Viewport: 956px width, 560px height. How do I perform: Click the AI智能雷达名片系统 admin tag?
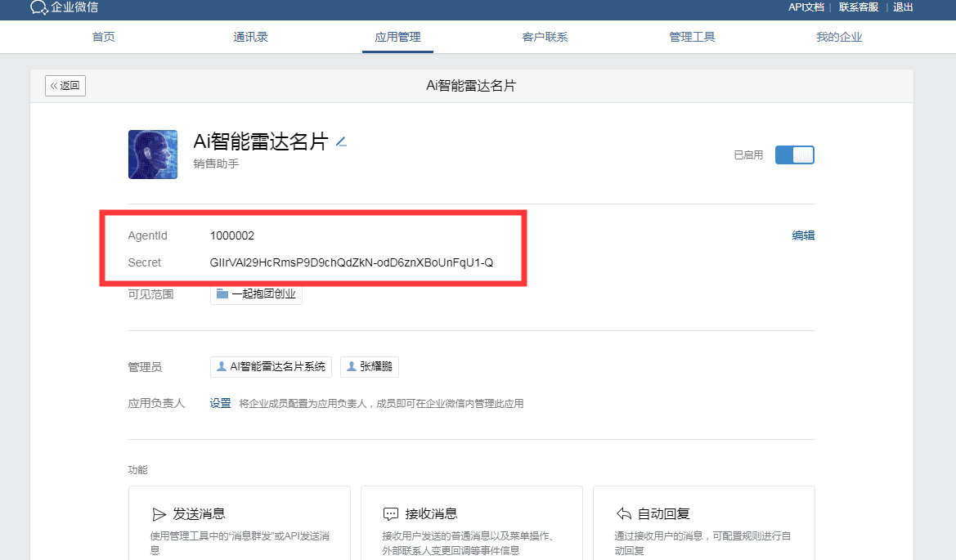(272, 367)
